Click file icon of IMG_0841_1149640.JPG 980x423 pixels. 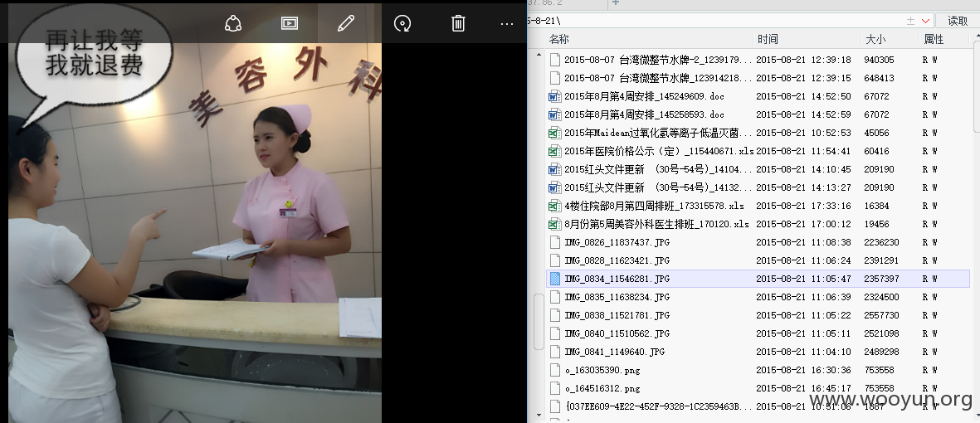(x=554, y=351)
